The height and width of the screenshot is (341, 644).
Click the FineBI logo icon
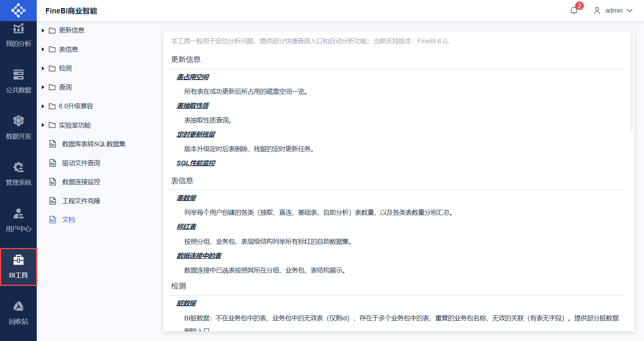pyautogui.click(x=18, y=10)
